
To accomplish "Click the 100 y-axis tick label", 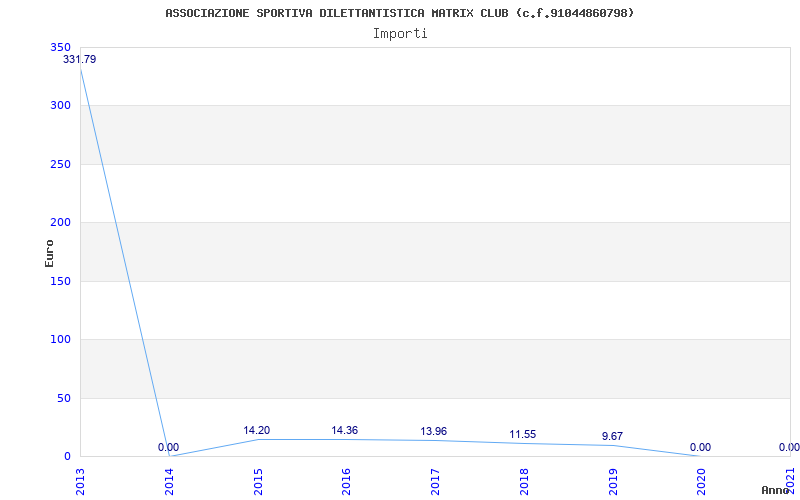I will 60,339.
